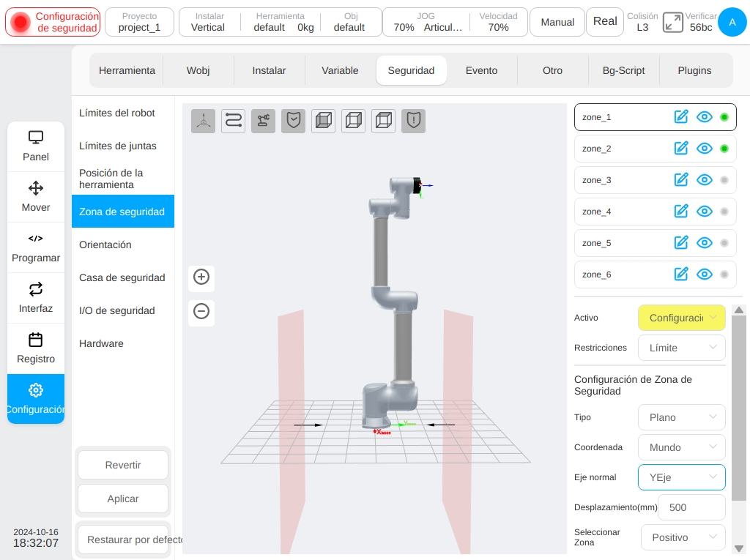Open the JOG 70% Velocidad 70% settings
750x560 pixels.
[x=455, y=22]
